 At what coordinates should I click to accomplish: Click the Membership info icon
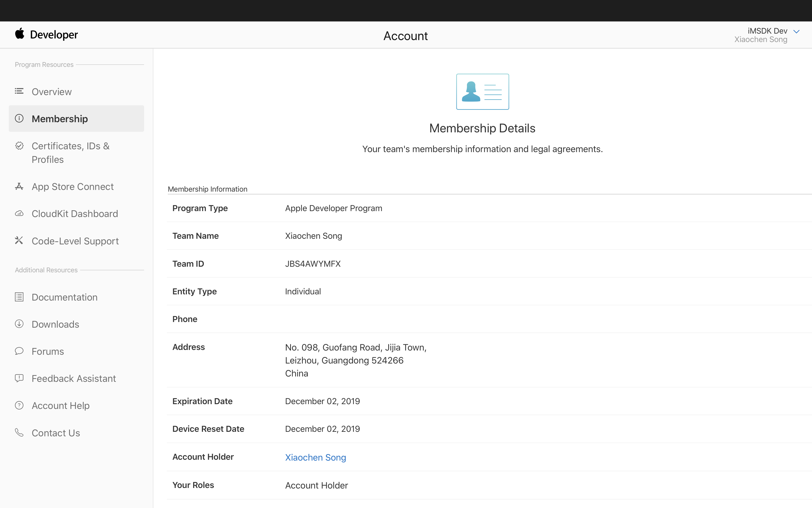click(x=19, y=118)
